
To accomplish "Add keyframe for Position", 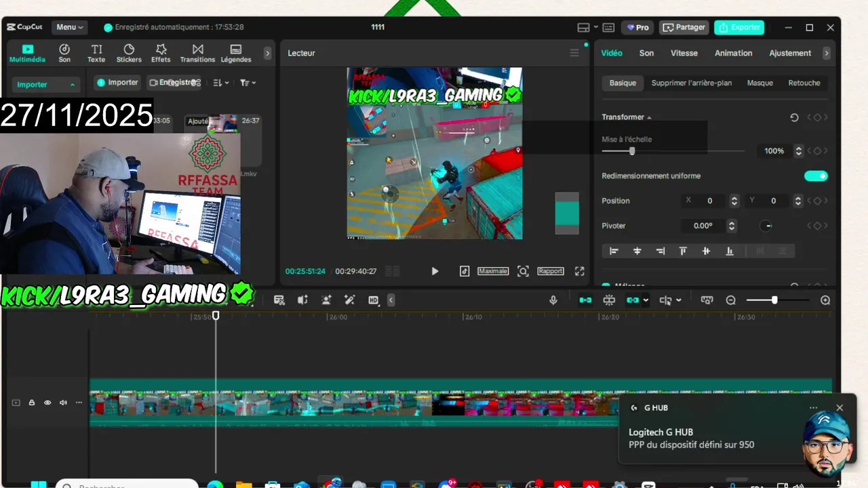I will coord(817,201).
